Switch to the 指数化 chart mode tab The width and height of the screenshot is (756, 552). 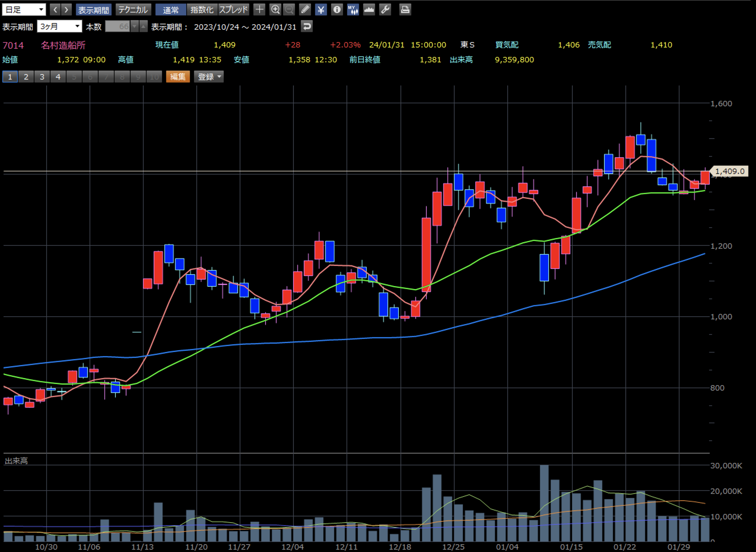tap(202, 9)
